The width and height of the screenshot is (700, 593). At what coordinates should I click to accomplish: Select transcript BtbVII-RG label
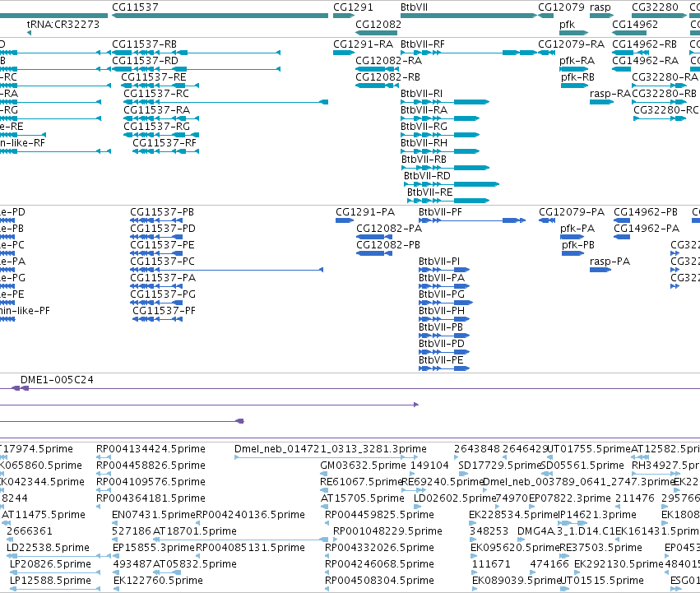424,127
